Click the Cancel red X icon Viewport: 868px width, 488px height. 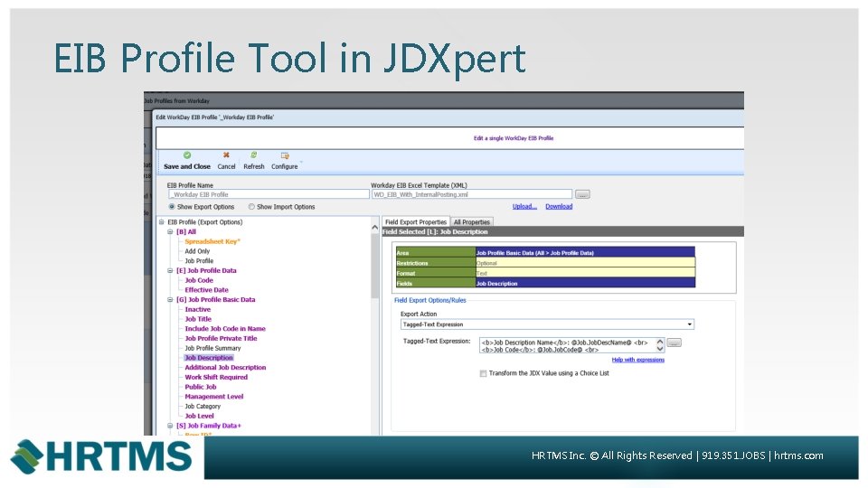pyautogui.click(x=226, y=155)
